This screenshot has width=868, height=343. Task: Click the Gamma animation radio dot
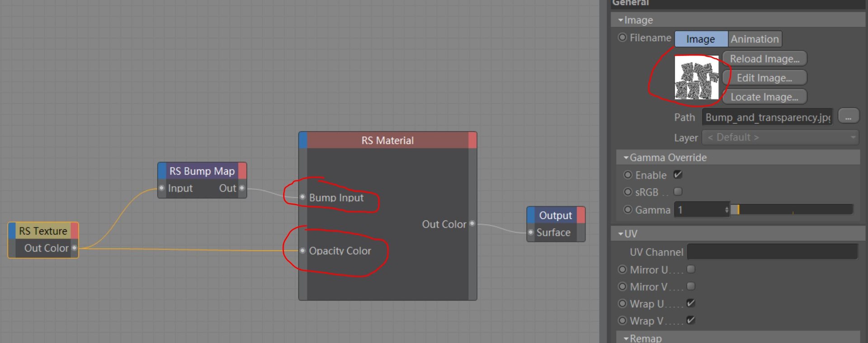[x=628, y=210]
